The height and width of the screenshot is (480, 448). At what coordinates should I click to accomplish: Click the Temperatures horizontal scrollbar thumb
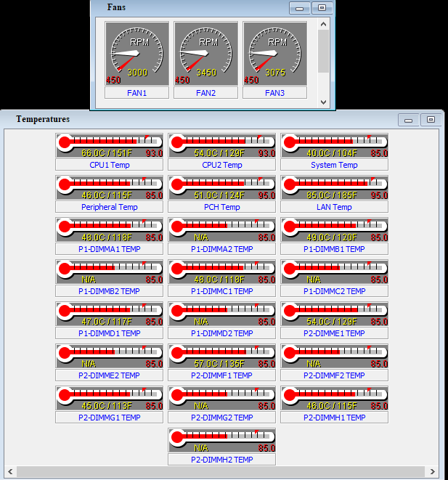coord(221,471)
